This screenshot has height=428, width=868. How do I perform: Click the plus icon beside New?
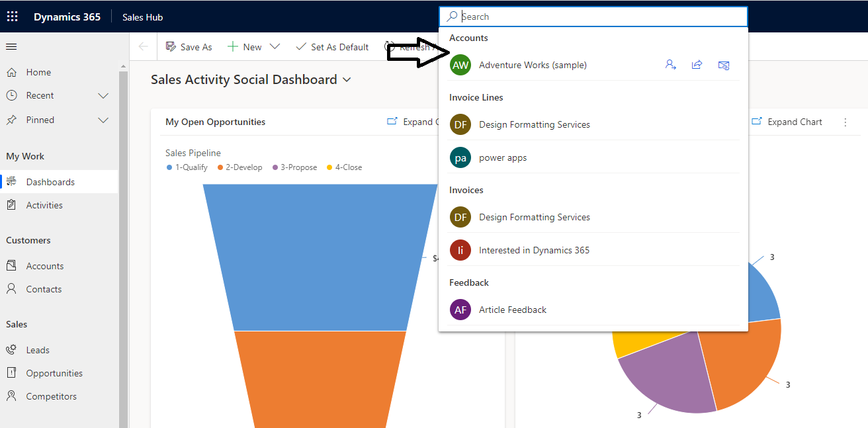(x=233, y=47)
